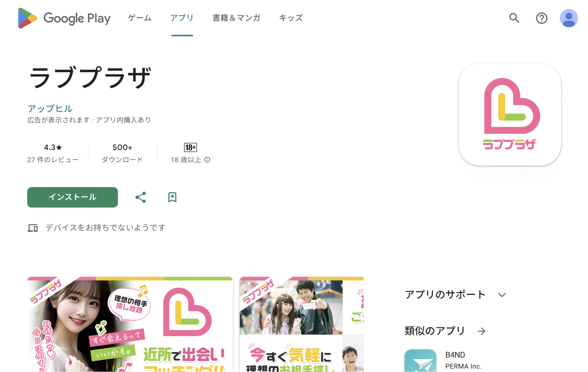Click the ラブプラザ app icon
The width and height of the screenshot is (588, 372).
pos(510,115)
